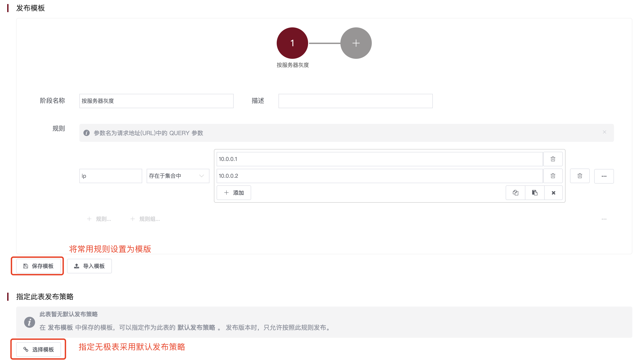Dismiss the QUERY 参数 info banner

[604, 132]
